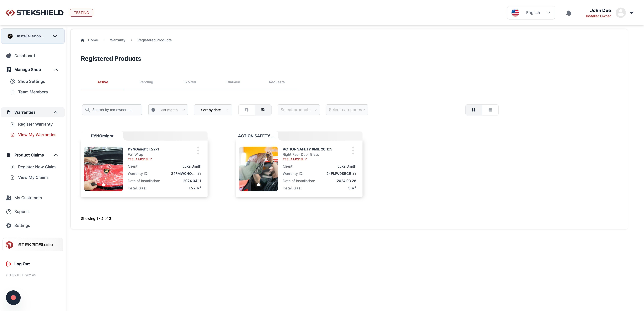This screenshot has height=311, width=644.
Task: Sort results in descending order
Action: point(263,110)
